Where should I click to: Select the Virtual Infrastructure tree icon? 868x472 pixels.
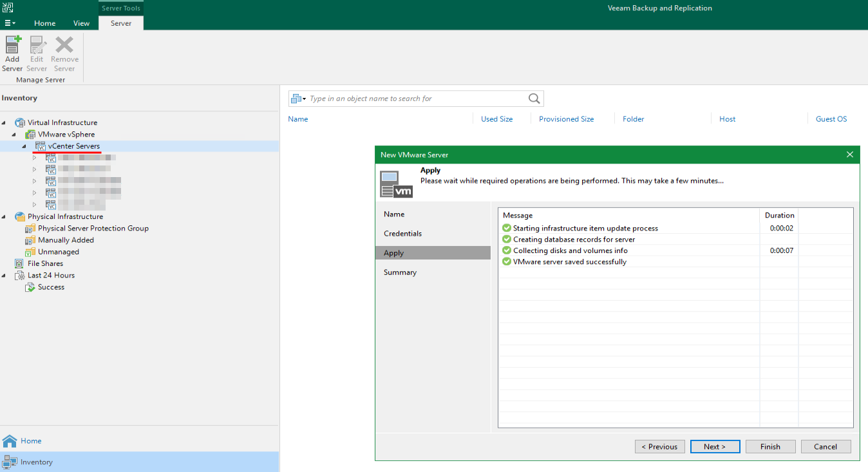click(x=19, y=122)
